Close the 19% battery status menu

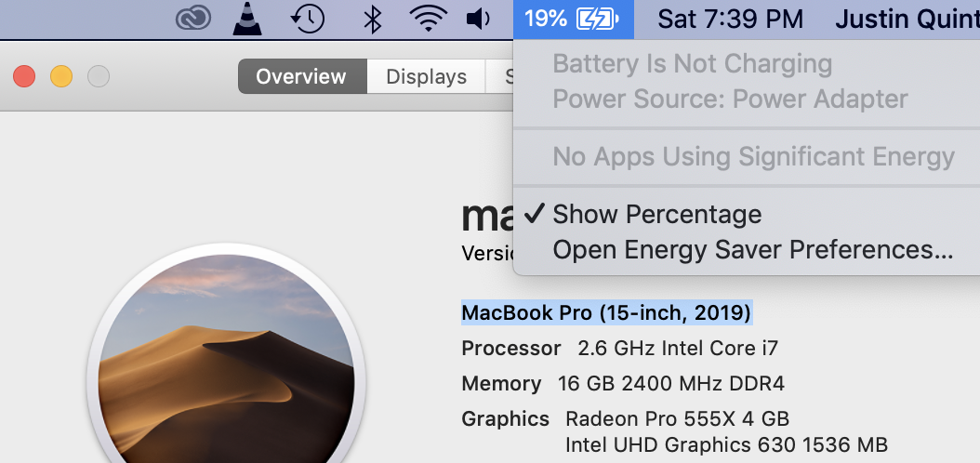[x=573, y=19]
